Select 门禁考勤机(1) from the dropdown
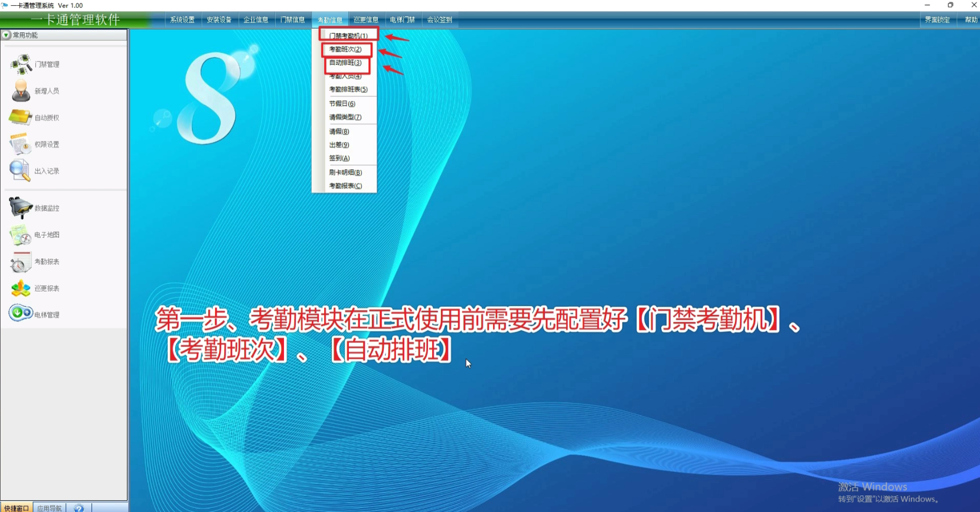Image resolution: width=980 pixels, height=512 pixels. tap(348, 35)
